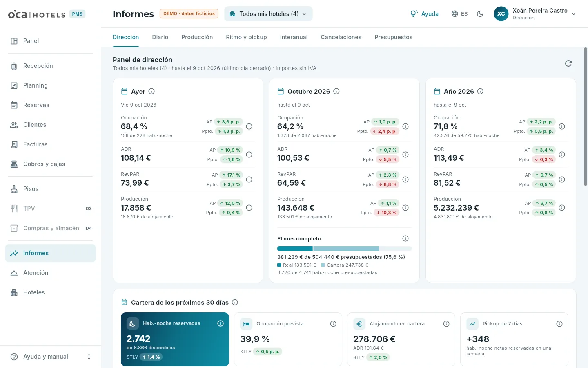The height and width of the screenshot is (368, 588).
Task: Expand the Ayuda y manual menu
Action: [x=50, y=357]
